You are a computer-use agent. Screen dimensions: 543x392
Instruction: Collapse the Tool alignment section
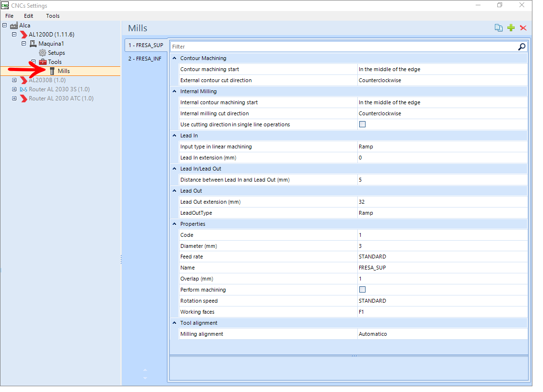175,323
